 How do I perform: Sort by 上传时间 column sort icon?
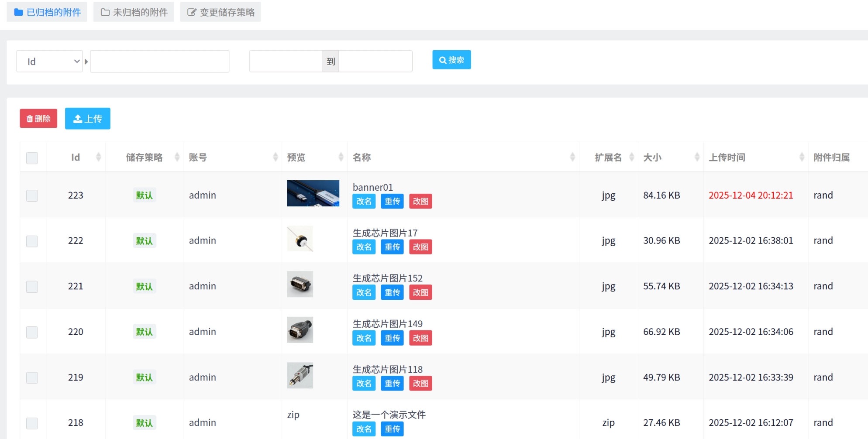(802, 157)
